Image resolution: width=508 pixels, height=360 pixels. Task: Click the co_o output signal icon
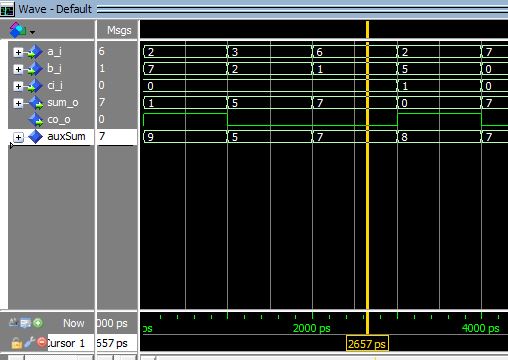pyautogui.click(x=36, y=120)
